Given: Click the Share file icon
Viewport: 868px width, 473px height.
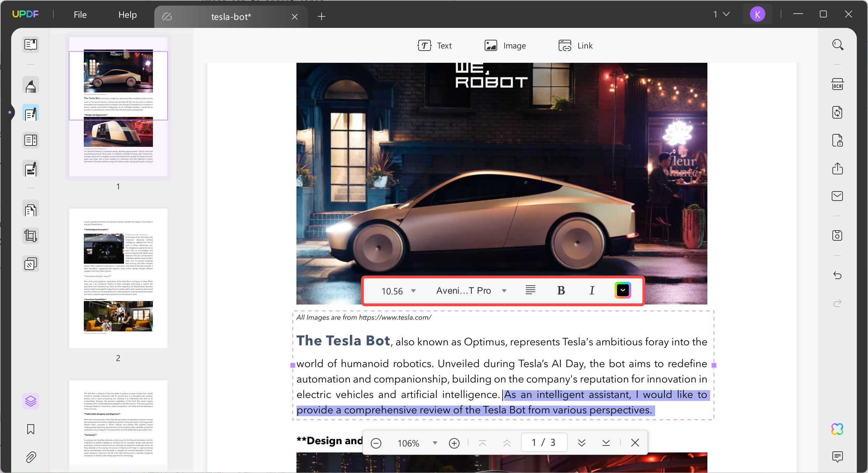Looking at the screenshot, I should (837, 169).
